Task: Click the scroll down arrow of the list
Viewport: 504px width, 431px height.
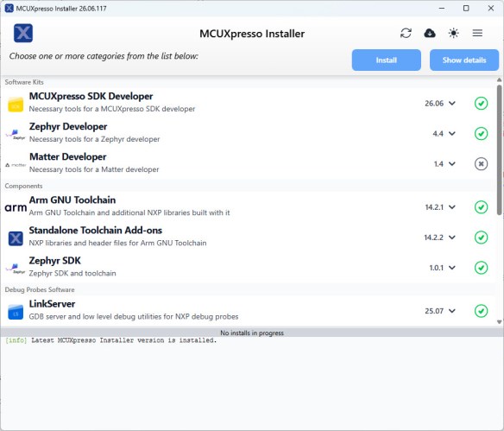Action: (499, 322)
